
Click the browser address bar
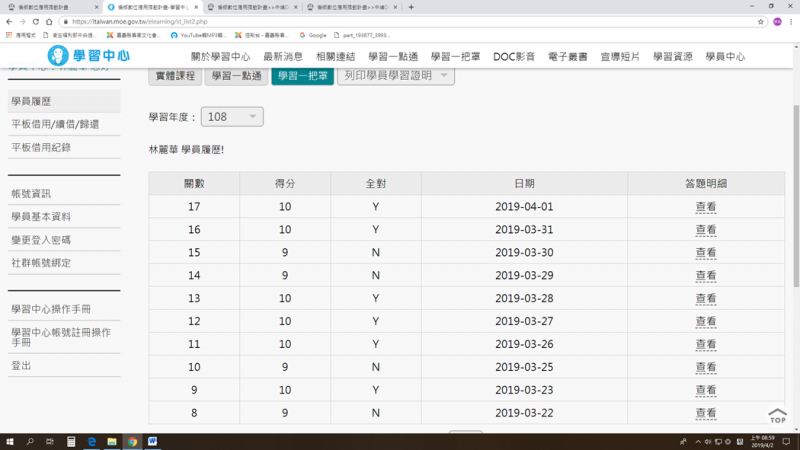400,20
